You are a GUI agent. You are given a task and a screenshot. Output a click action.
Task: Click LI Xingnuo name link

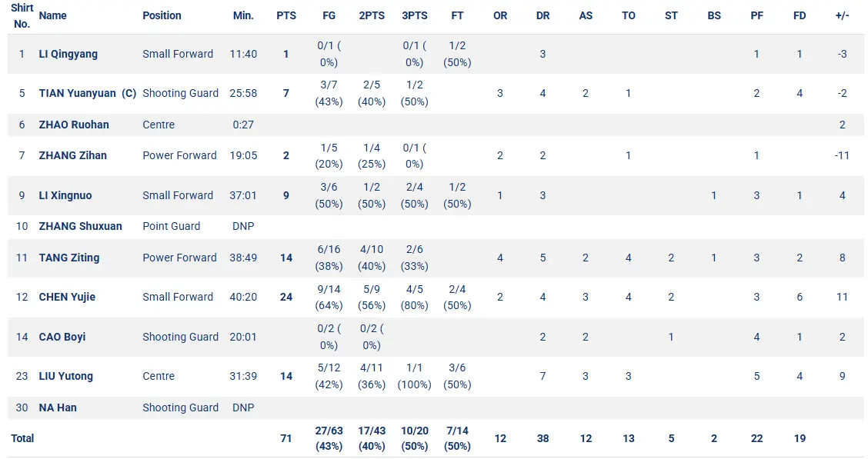pyautogui.click(x=65, y=195)
